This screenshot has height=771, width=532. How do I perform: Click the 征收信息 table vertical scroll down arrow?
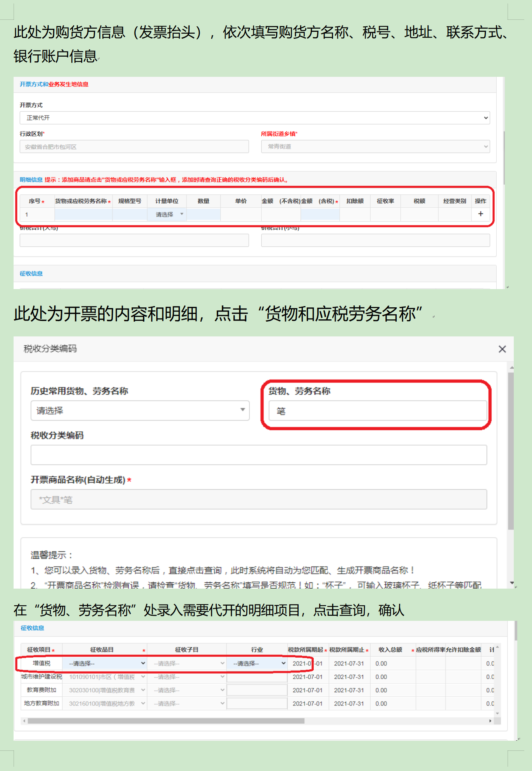pos(497,714)
